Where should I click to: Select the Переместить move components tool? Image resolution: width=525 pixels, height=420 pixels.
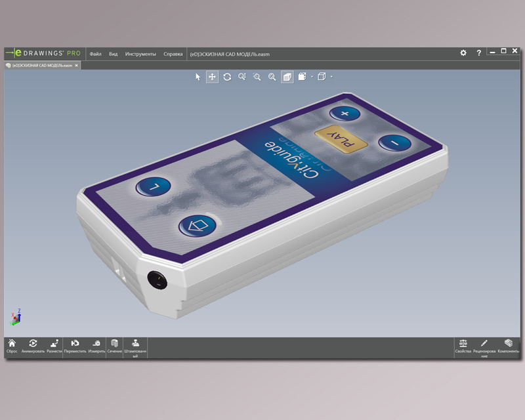coord(75,346)
